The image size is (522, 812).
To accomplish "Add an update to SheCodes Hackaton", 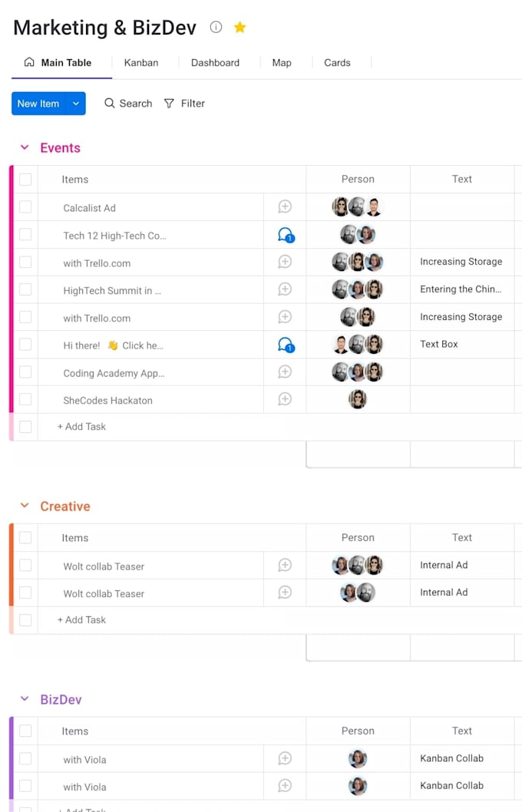I will point(285,399).
